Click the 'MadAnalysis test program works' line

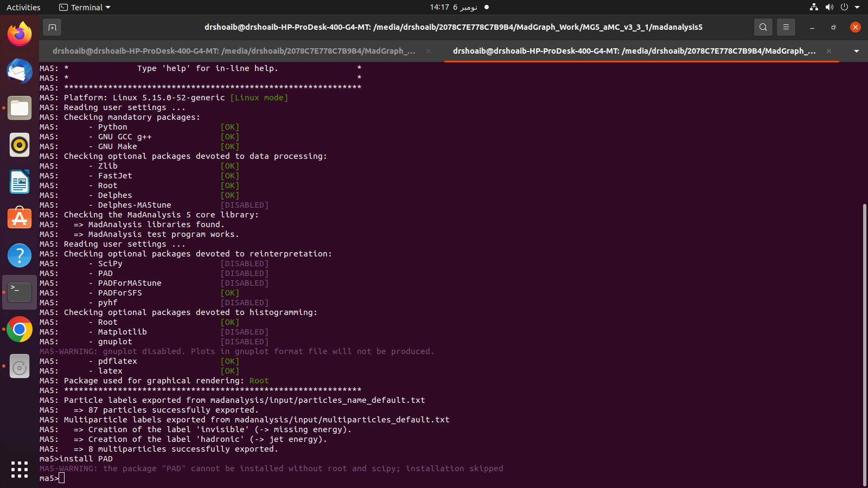(139, 234)
